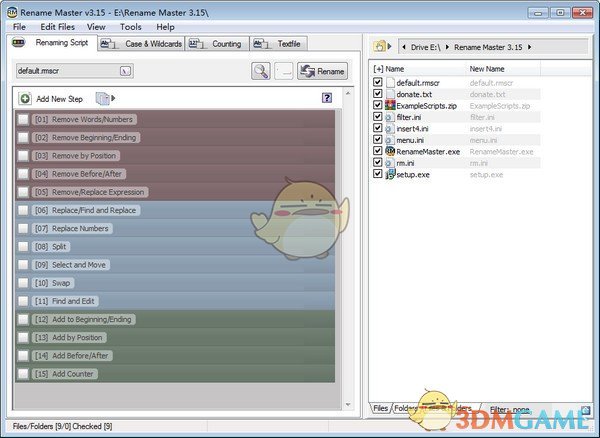Click Add New Step label

pyautogui.click(x=59, y=99)
